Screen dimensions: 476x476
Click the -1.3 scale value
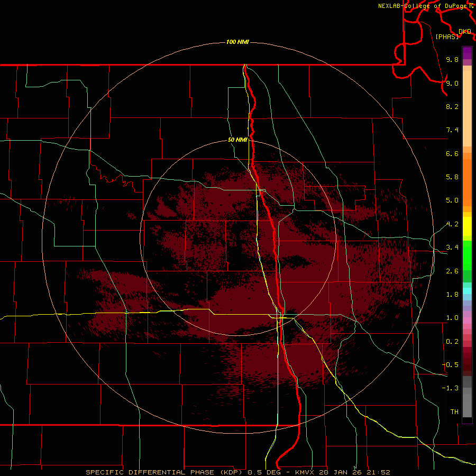point(450,388)
